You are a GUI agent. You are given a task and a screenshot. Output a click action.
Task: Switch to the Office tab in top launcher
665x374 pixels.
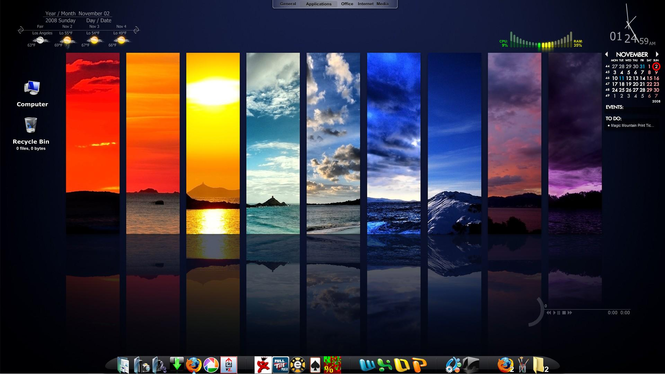point(347,3)
